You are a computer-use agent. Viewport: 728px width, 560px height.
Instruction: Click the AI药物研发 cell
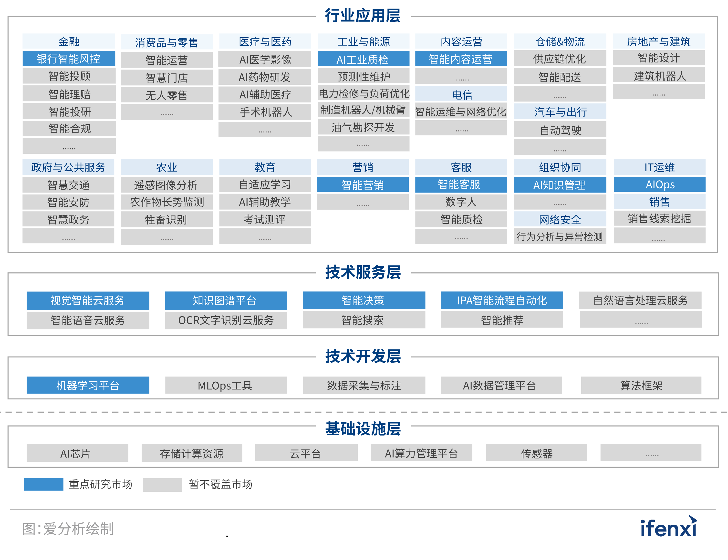coord(265,77)
